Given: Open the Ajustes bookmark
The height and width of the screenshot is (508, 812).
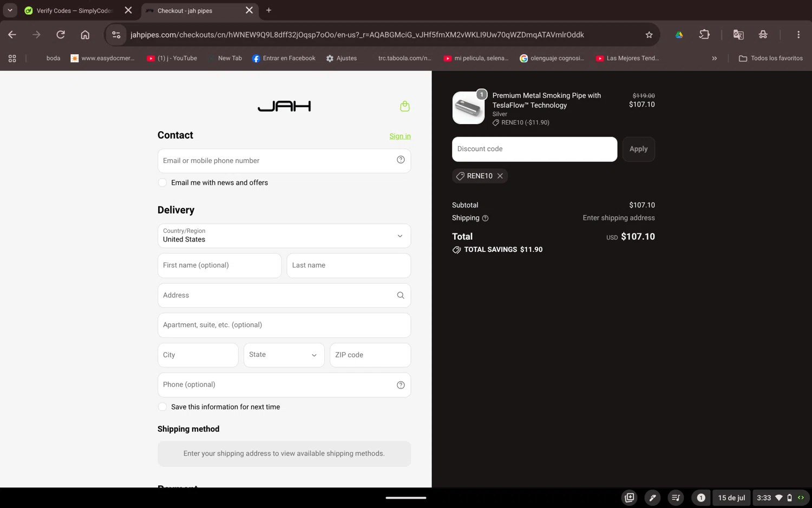Looking at the screenshot, I should 341,58.
